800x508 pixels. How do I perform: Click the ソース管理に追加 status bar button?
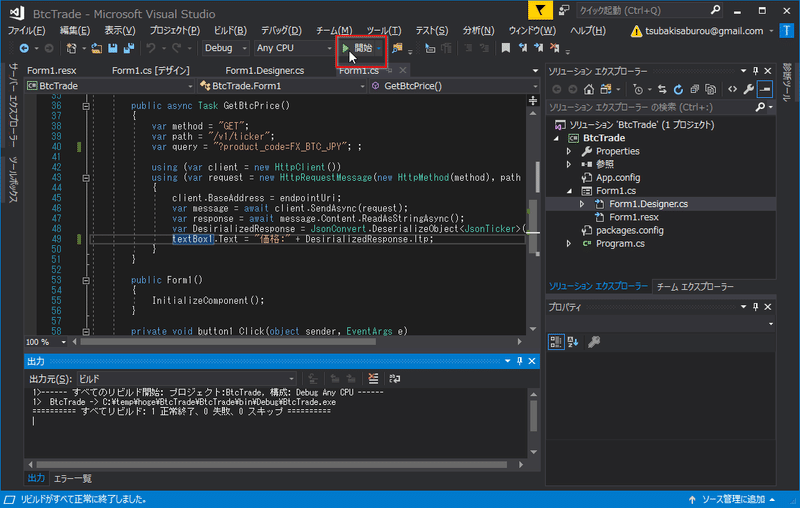click(x=732, y=499)
